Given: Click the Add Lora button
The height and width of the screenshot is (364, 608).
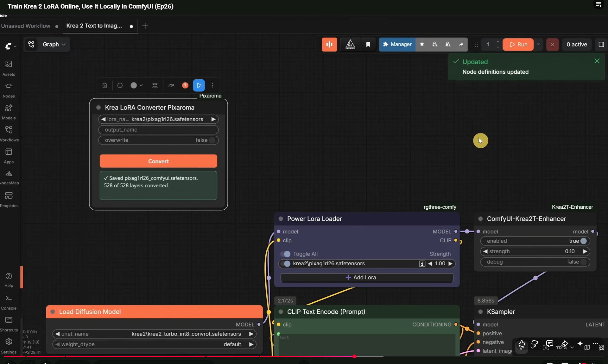Looking at the screenshot, I should click(367, 278).
